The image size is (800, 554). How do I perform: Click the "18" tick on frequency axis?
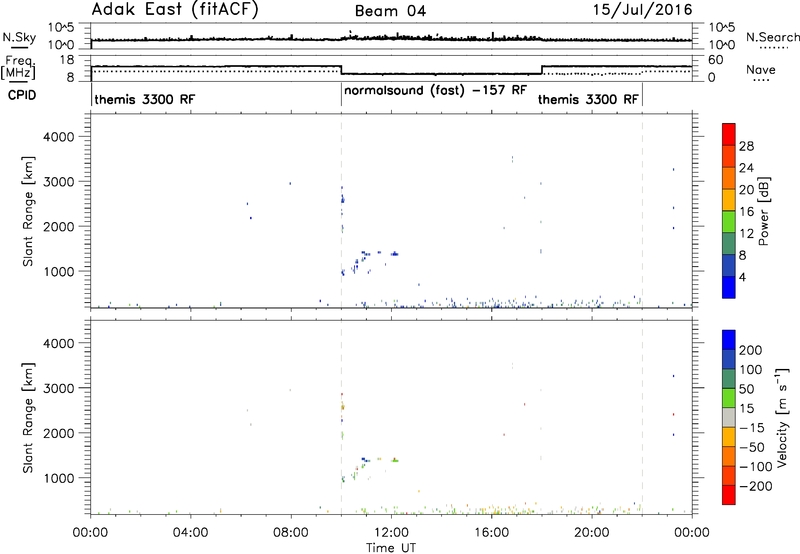click(x=67, y=60)
